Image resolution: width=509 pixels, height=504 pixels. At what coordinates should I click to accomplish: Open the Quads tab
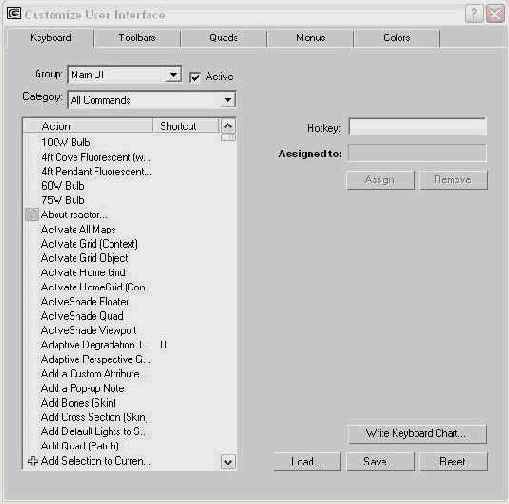click(x=223, y=38)
